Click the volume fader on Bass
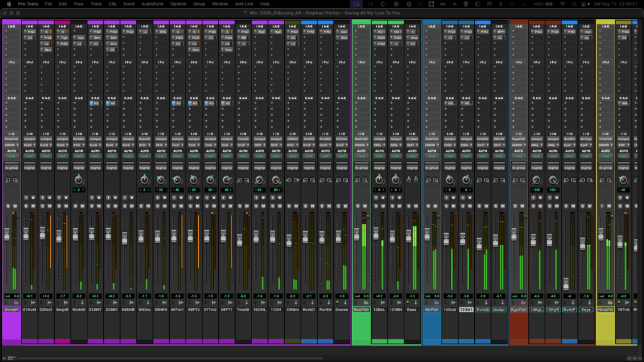 coord(409,236)
